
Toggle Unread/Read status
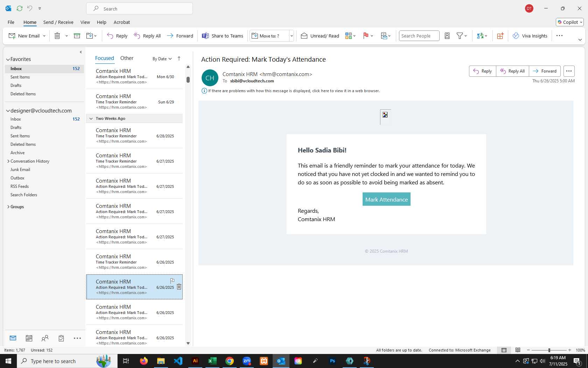tap(320, 36)
